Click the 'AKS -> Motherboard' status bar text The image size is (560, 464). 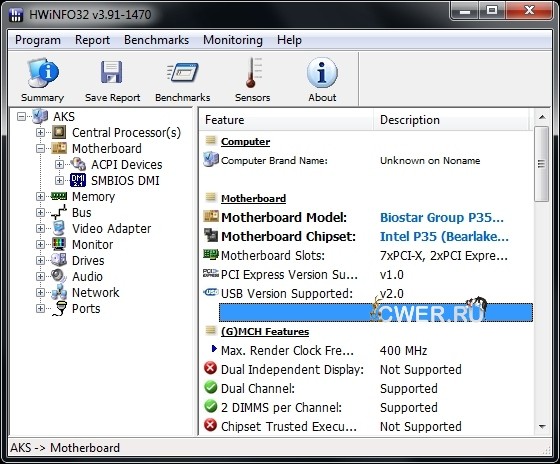tap(65, 448)
